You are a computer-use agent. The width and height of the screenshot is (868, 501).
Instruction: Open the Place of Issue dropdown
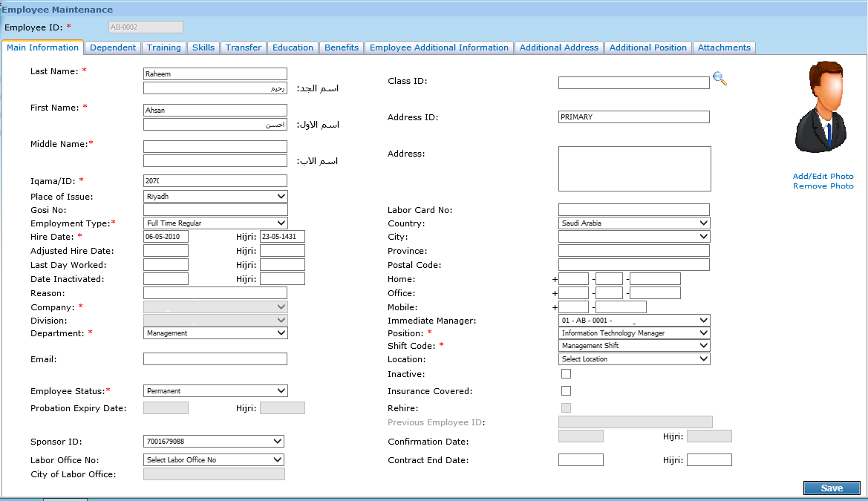coord(215,197)
